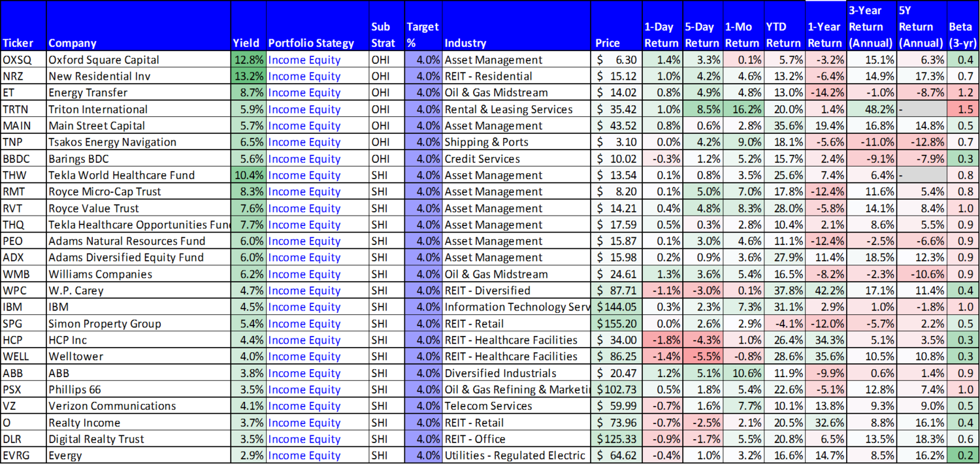Click the Tekla World Healthcare Fund cell
Viewport: 980px width, 464px height.
(x=139, y=175)
